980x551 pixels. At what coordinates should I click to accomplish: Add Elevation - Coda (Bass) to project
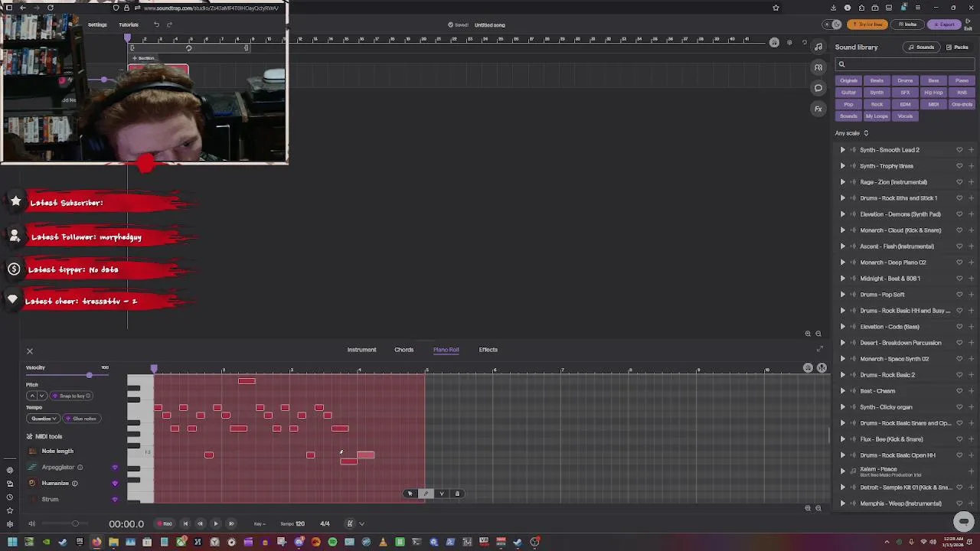tap(971, 327)
